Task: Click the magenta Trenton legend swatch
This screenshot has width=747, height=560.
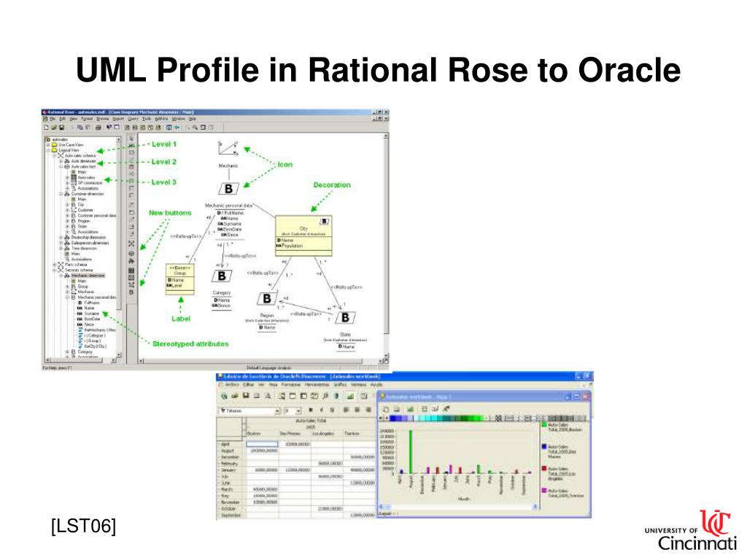Action: pos(544,490)
